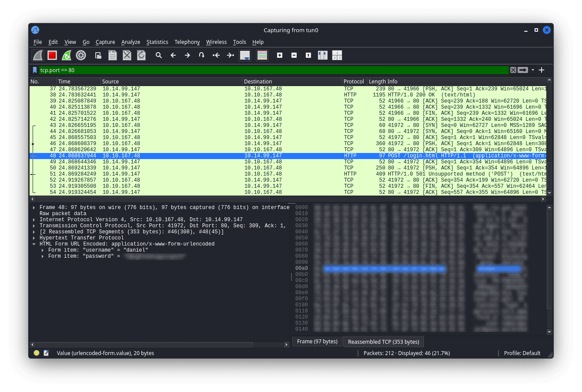582x392 pixels.
Task: Restart the current capture
Action: (x=67, y=55)
